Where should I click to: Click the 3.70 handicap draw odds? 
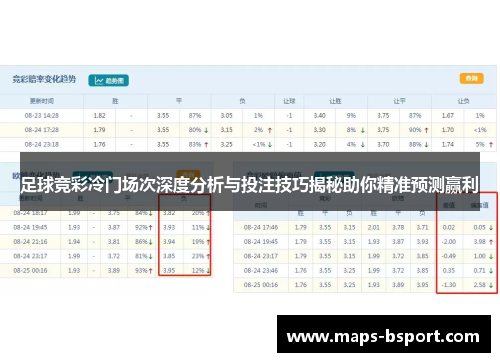click(383, 144)
